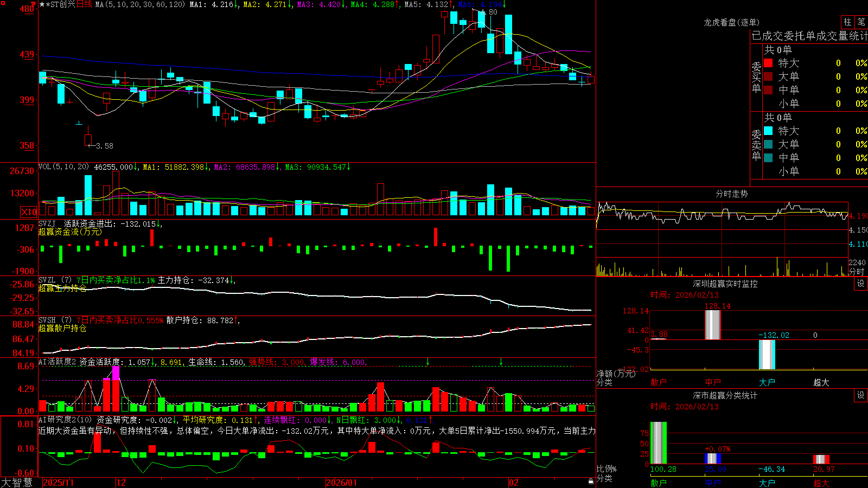
Task: Click the MA(5,10,20,30,60,120) indicator parameters
Action: pos(140,4)
